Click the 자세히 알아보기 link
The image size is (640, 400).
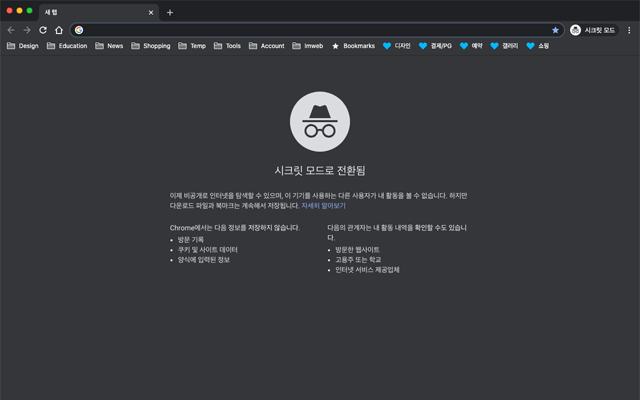pos(323,206)
